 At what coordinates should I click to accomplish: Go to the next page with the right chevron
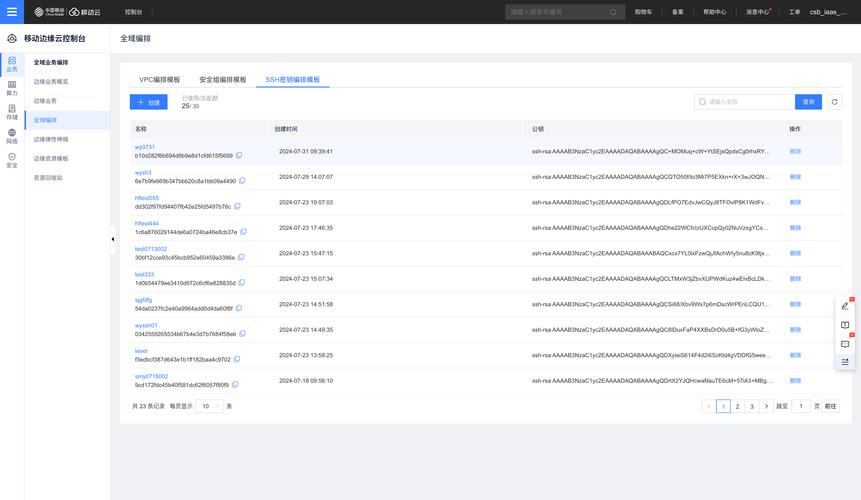766,406
